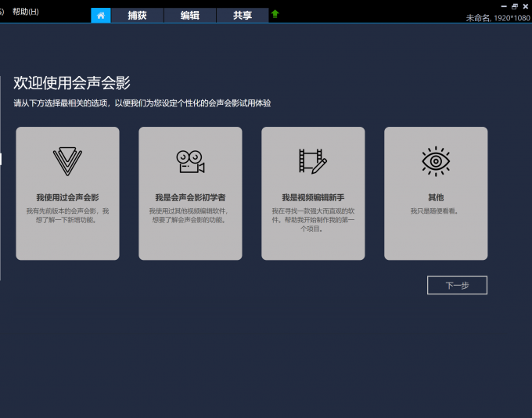Select the 其他 card

click(x=436, y=193)
